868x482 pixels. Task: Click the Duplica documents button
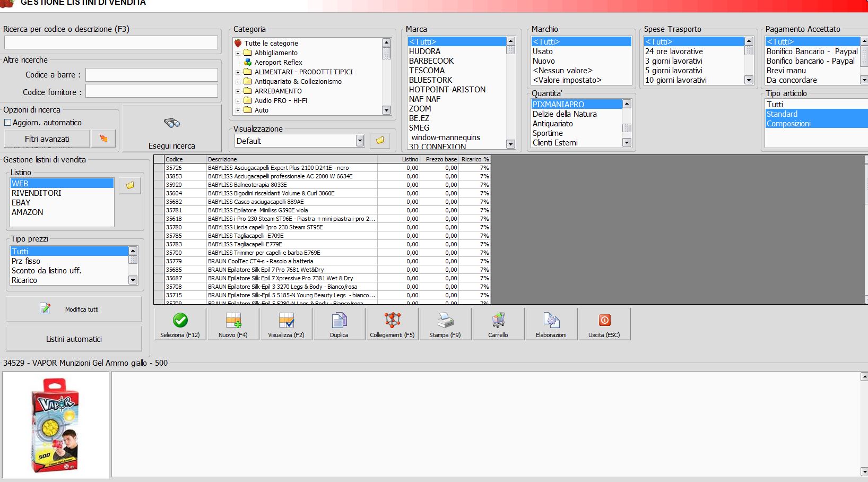(339, 324)
